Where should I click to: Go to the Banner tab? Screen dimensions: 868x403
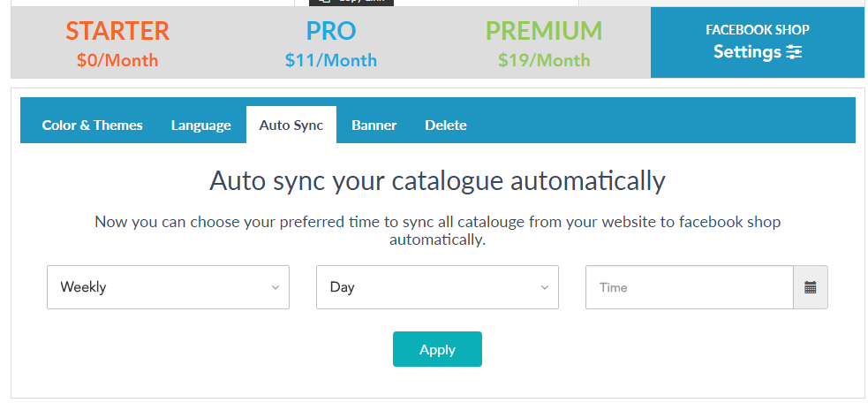coord(374,125)
